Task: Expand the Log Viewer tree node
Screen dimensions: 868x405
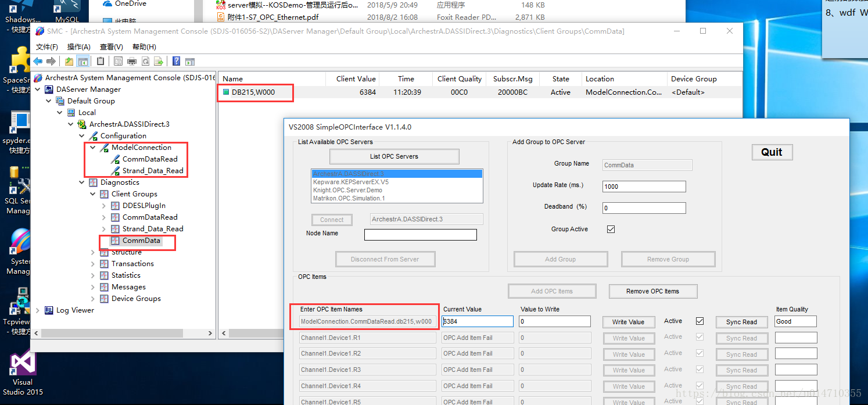Action: [38, 310]
